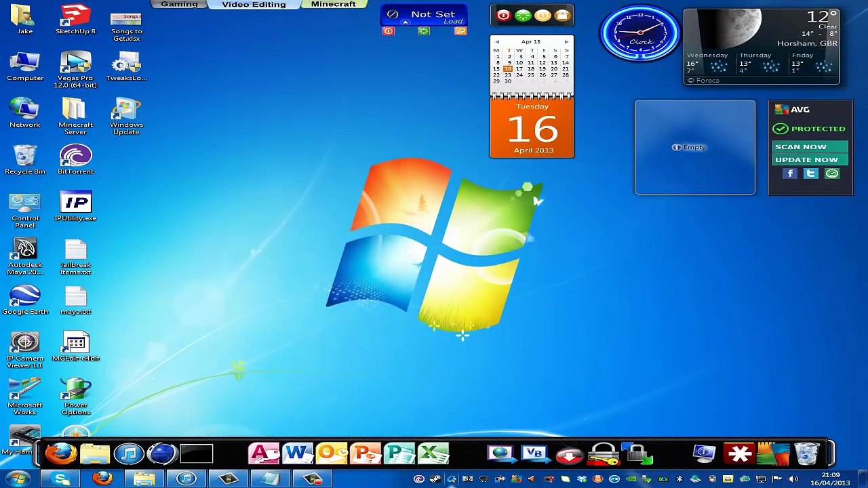Open Skype from the taskbar

click(x=61, y=479)
